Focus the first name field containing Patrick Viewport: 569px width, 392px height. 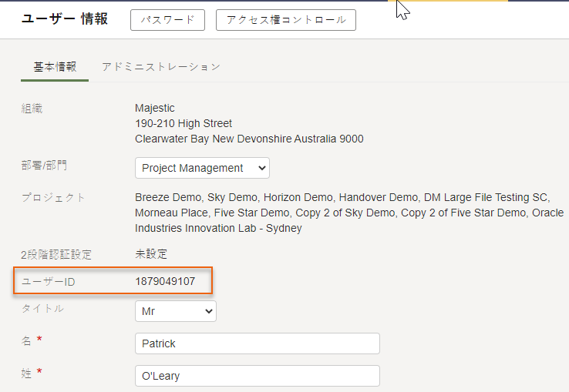(258, 343)
